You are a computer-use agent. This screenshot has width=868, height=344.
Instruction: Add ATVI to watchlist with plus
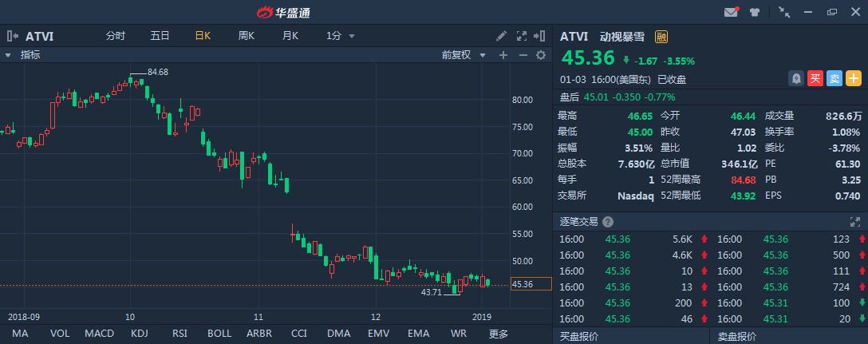click(854, 79)
